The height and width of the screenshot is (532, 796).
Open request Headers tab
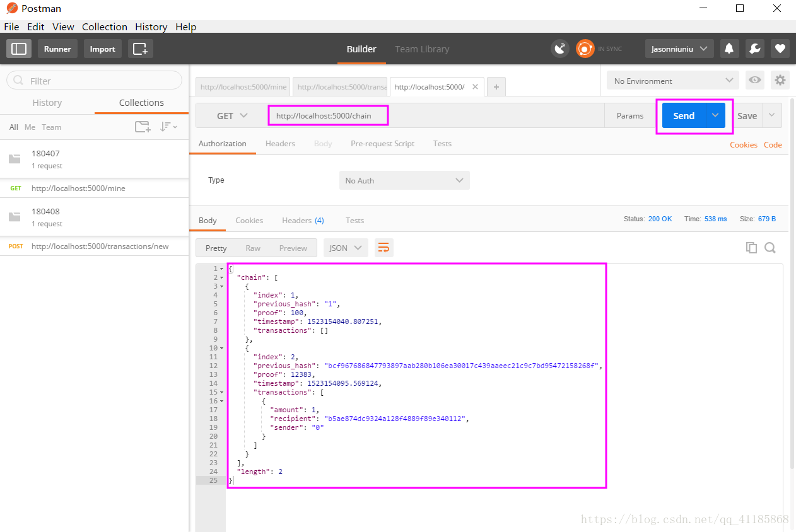(x=280, y=143)
